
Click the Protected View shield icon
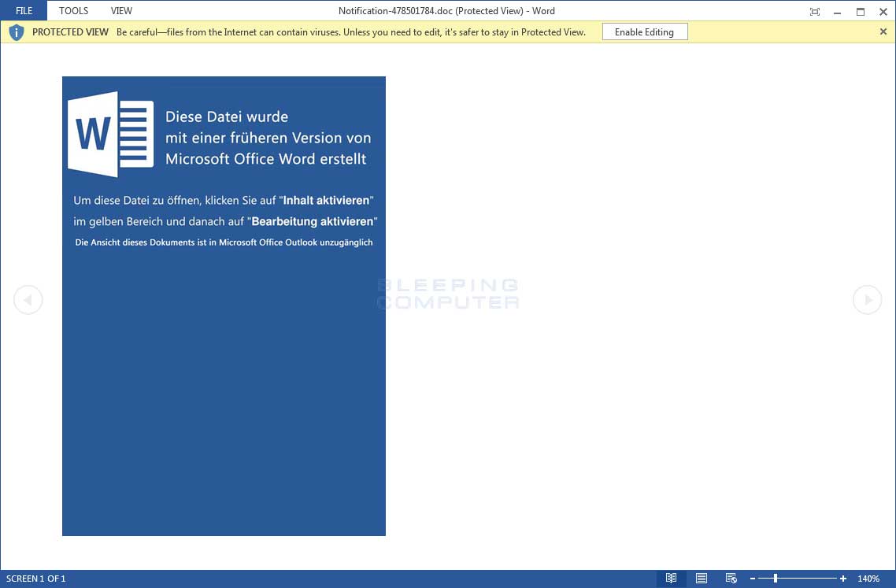tap(17, 32)
